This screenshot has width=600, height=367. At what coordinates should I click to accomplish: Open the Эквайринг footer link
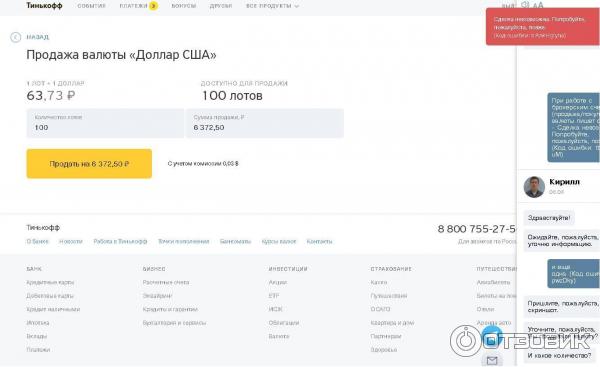157,296
